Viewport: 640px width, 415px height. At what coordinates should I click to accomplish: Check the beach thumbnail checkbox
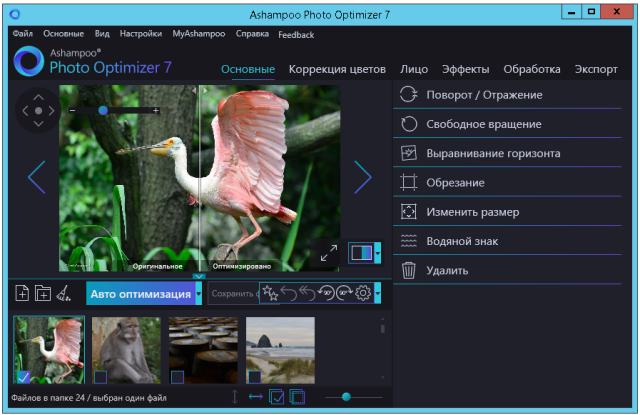pos(254,377)
